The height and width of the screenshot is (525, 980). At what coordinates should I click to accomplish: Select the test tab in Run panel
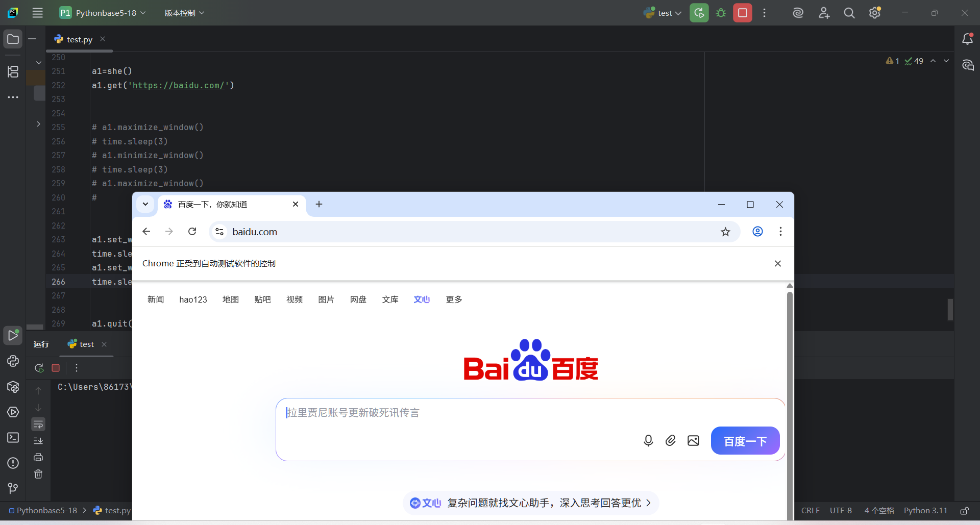click(86, 344)
